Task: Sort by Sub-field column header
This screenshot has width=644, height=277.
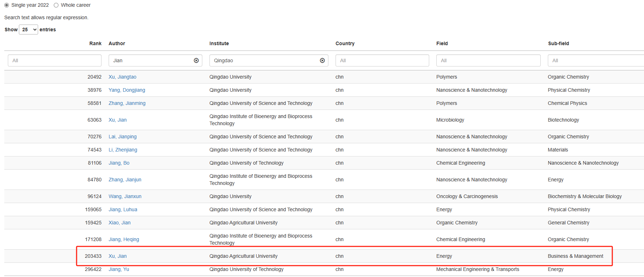Action: coord(559,43)
